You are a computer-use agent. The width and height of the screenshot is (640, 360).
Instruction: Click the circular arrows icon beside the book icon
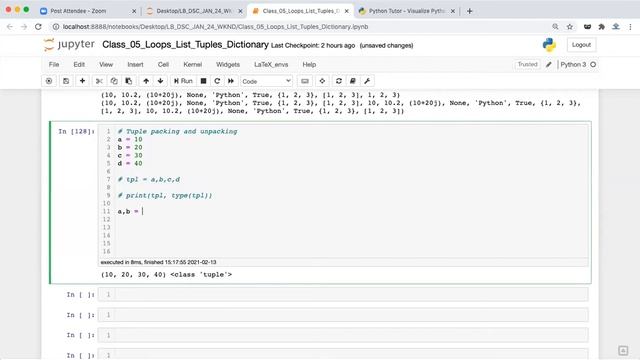[338, 81]
